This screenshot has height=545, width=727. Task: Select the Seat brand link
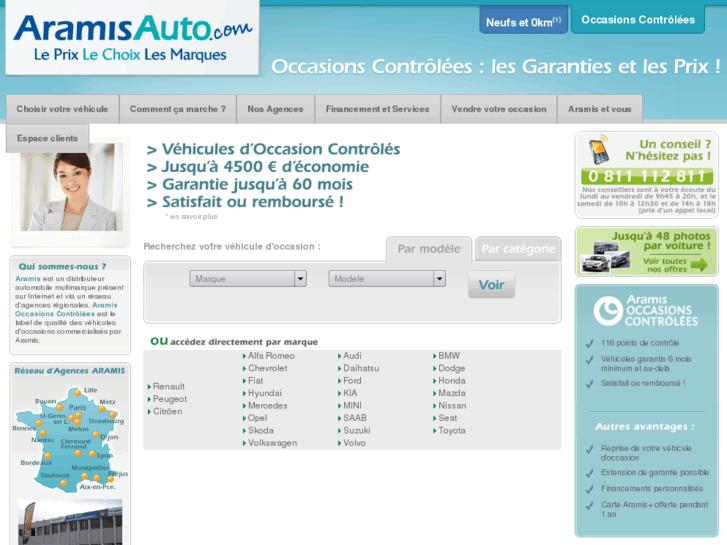(447, 418)
